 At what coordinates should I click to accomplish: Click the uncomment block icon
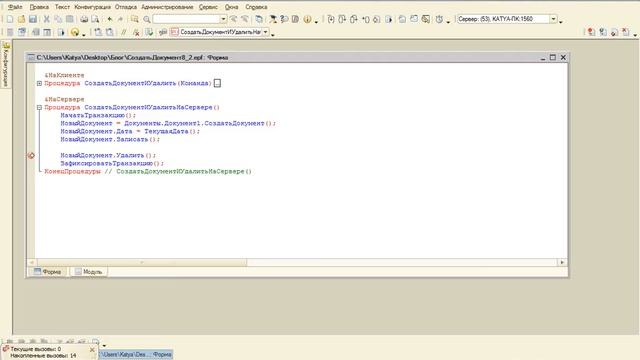coord(136,32)
